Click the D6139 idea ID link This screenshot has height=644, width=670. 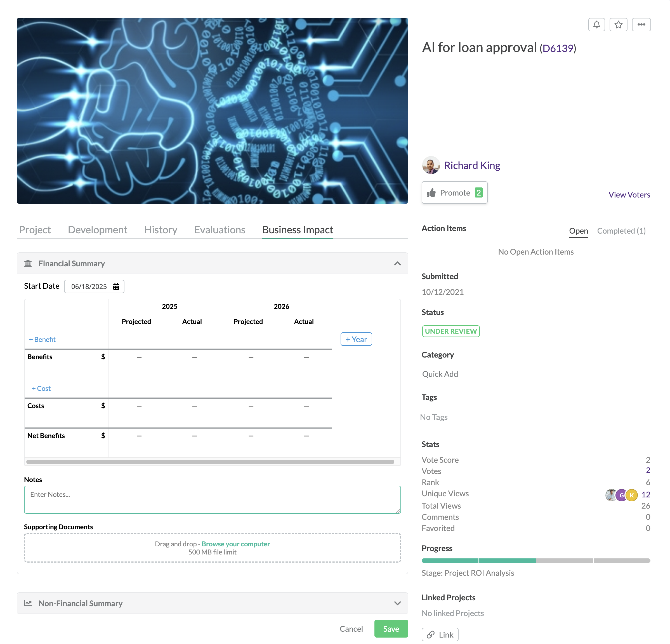[x=558, y=48]
